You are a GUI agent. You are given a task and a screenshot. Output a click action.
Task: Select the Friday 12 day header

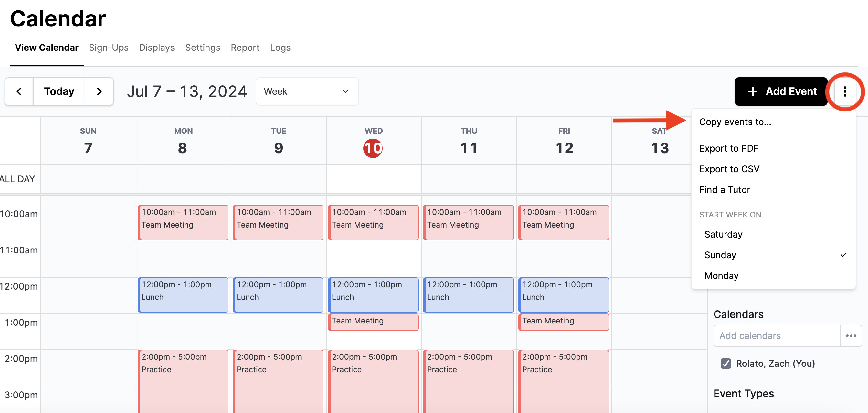(565, 141)
